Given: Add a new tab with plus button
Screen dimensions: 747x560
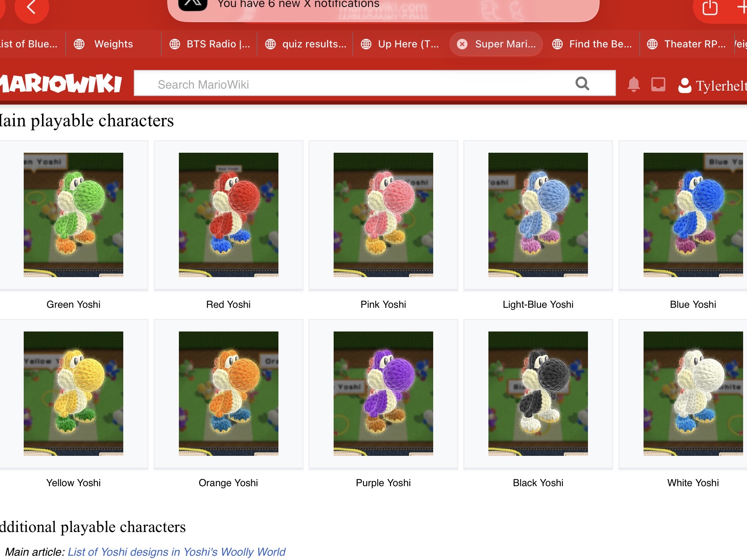Looking at the screenshot, I should [x=742, y=7].
